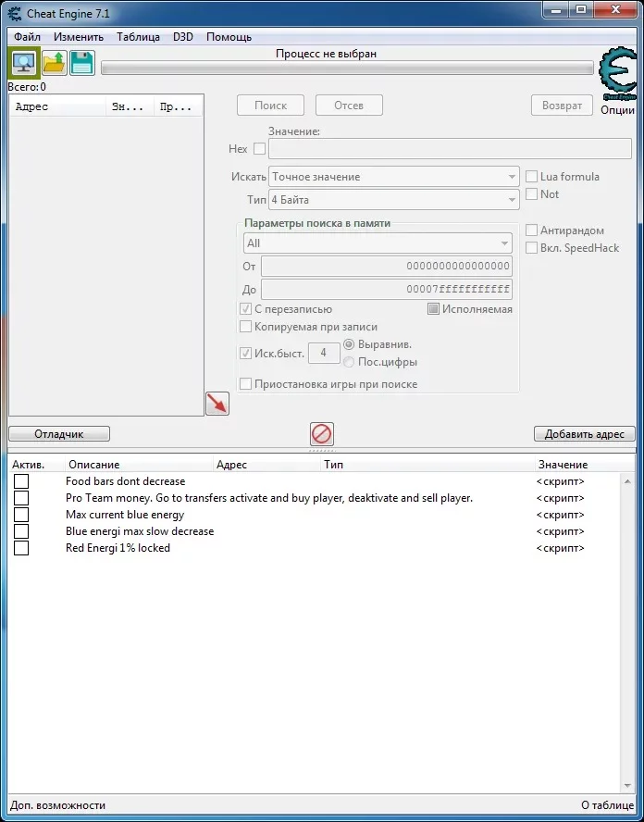Viewport: 644px width, 822px height.
Task: Toggle С перезаписью checkbox
Action: pyautogui.click(x=245, y=309)
